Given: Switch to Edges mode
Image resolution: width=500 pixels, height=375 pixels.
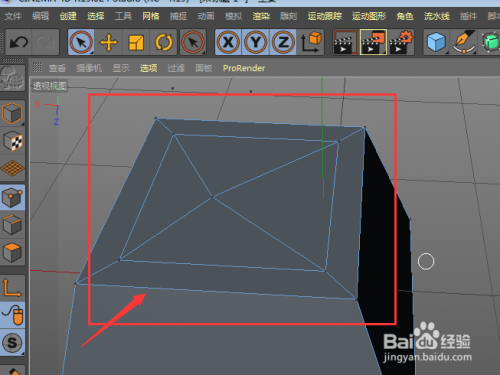Looking at the screenshot, I should (x=12, y=225).
